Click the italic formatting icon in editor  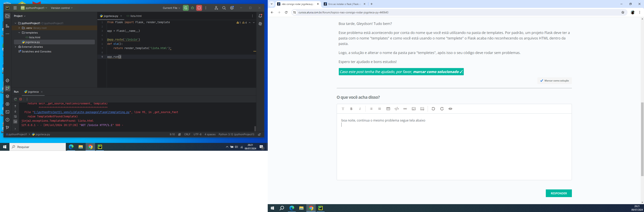pyautogui.click(x=360, y=109)
